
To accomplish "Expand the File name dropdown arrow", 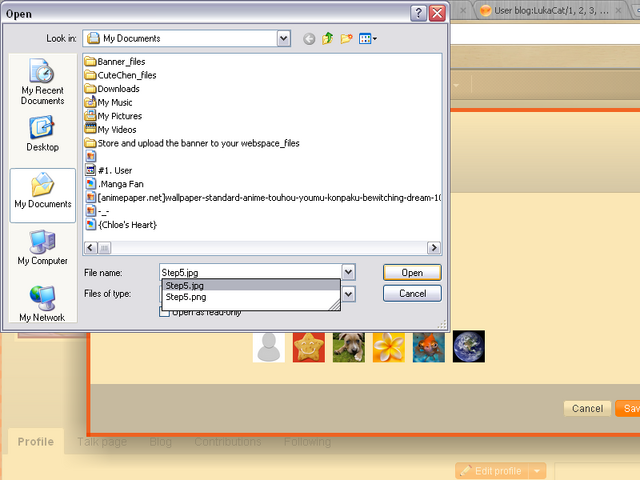I will (x=348, y=272).
